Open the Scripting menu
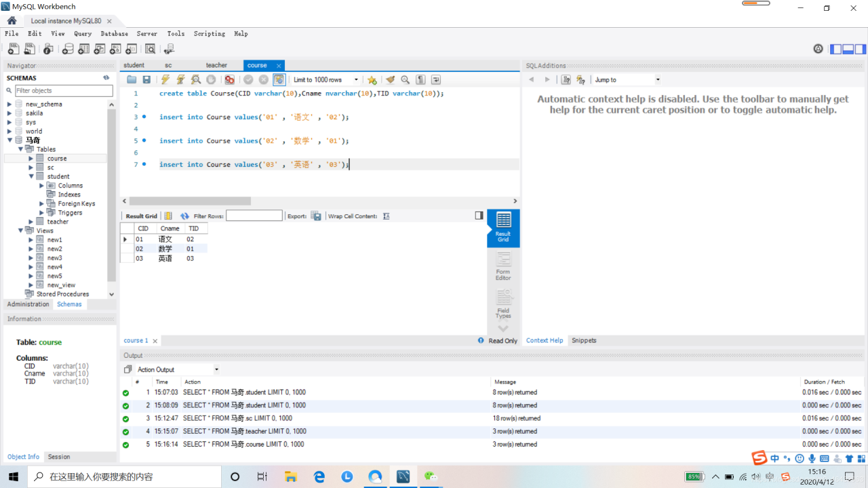This screenshot has width=868, height=488. (x=209, y=33)
